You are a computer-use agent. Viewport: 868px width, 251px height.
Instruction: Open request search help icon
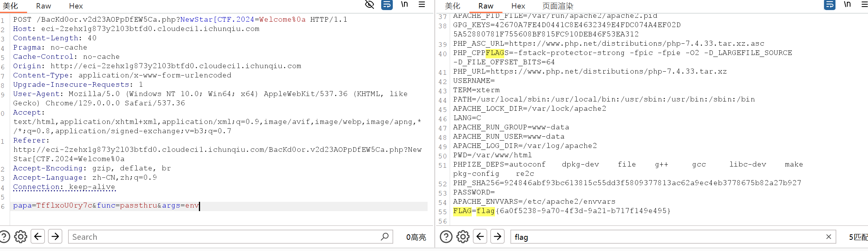tap(4, 237)
